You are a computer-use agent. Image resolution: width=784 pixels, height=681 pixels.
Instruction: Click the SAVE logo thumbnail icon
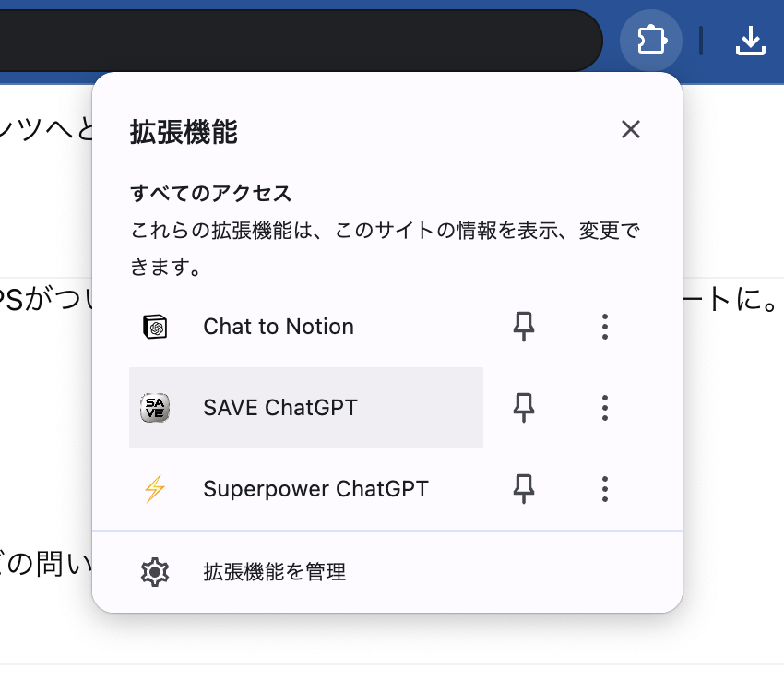[156, 407]
